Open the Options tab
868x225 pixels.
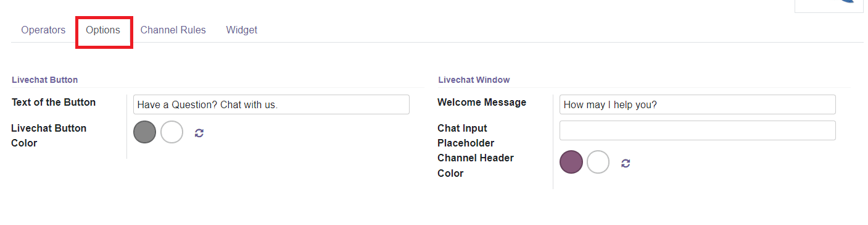(103, 30)
